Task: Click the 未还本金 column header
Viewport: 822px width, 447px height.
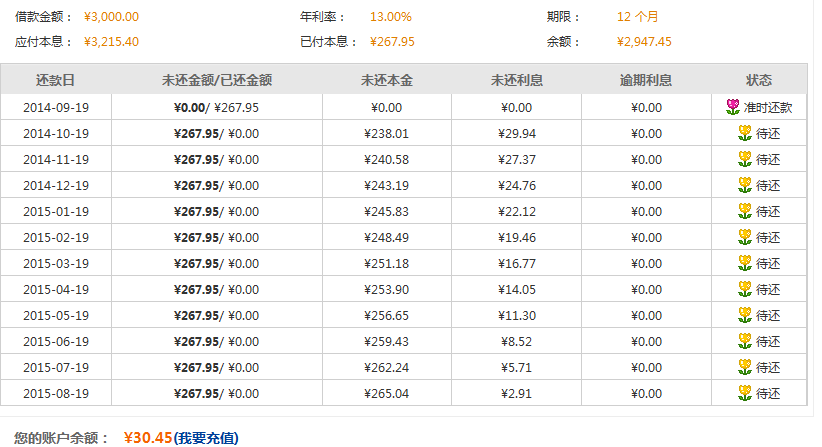Action: 386,80
